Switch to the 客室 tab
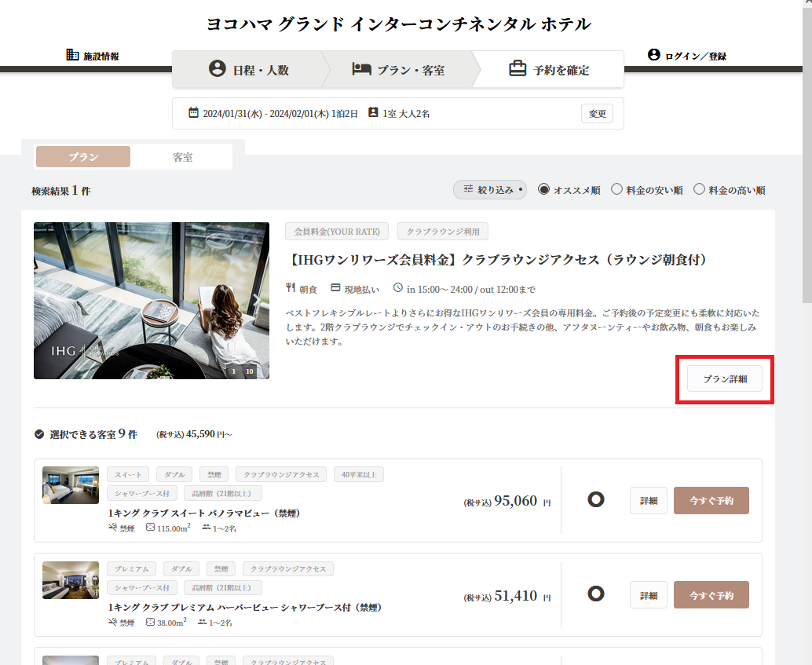812x665 pixels. point(182,156)
